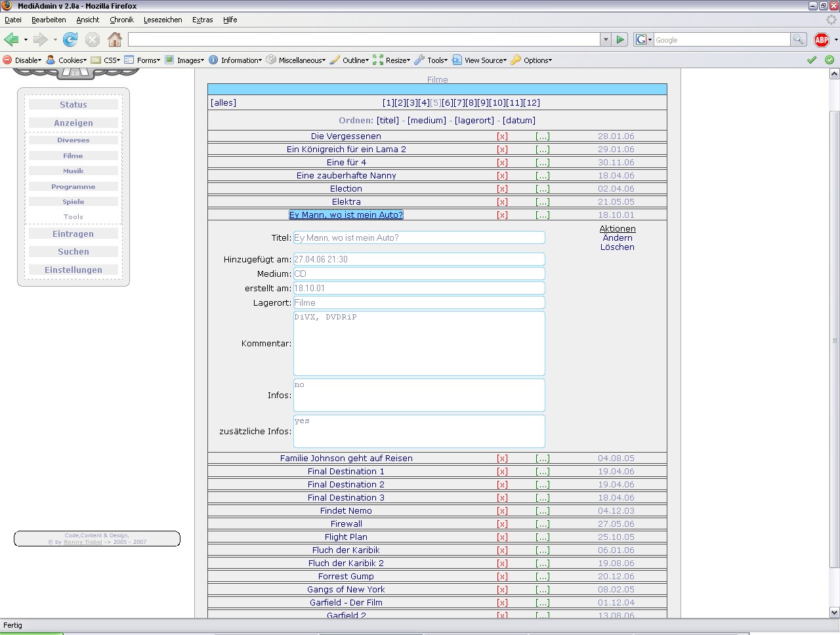This screenshot has width=840, height=635.
Task: Open the Adblock Plus dropdown arrow
Action: [835, 40]
